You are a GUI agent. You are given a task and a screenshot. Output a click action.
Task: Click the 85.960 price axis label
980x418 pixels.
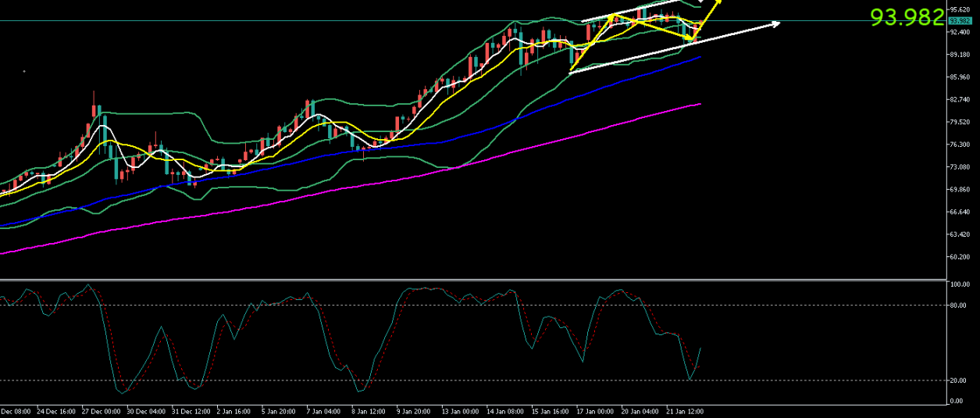(x=961, y=77)
